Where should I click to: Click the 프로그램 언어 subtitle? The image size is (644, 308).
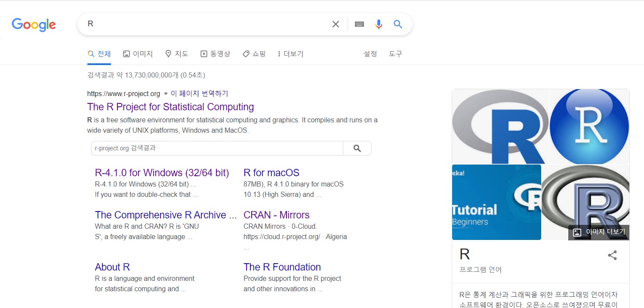click(481, 270)
